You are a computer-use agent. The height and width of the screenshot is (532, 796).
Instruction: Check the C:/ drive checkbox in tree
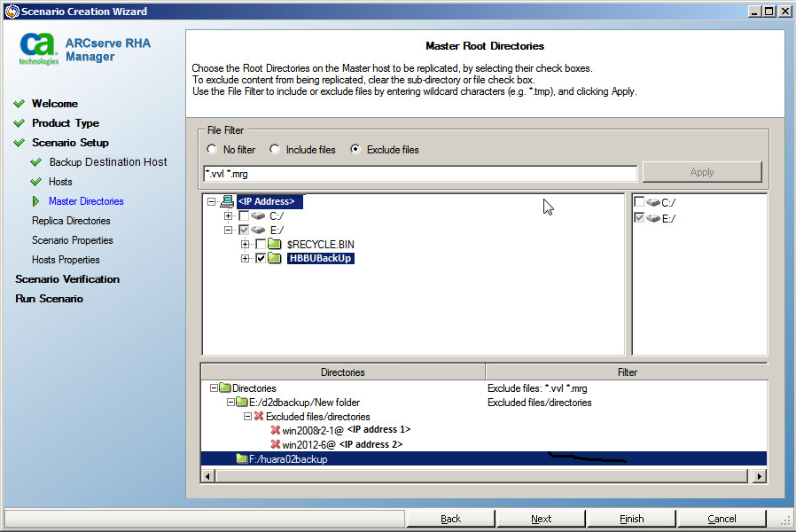(244, 215)
